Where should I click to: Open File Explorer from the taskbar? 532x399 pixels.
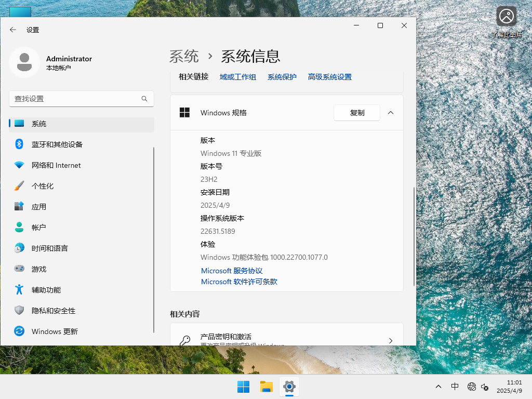[266, 387]
